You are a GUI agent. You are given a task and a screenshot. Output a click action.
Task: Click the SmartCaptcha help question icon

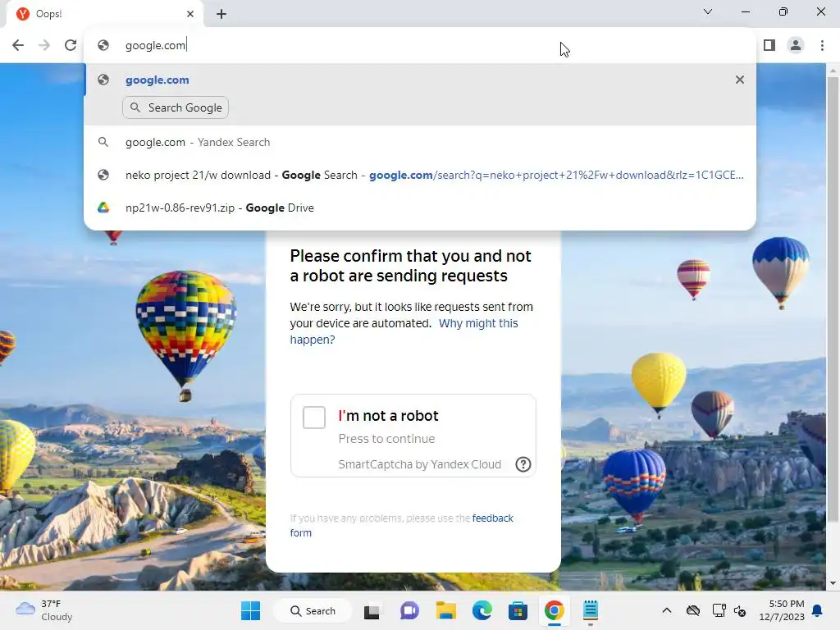[x=523, y=464]
